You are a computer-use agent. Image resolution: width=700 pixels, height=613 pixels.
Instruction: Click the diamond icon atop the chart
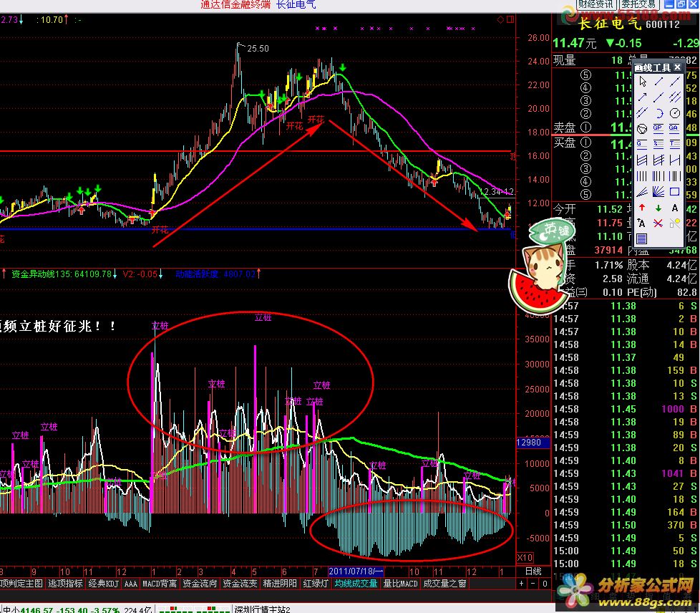[500, 19]
